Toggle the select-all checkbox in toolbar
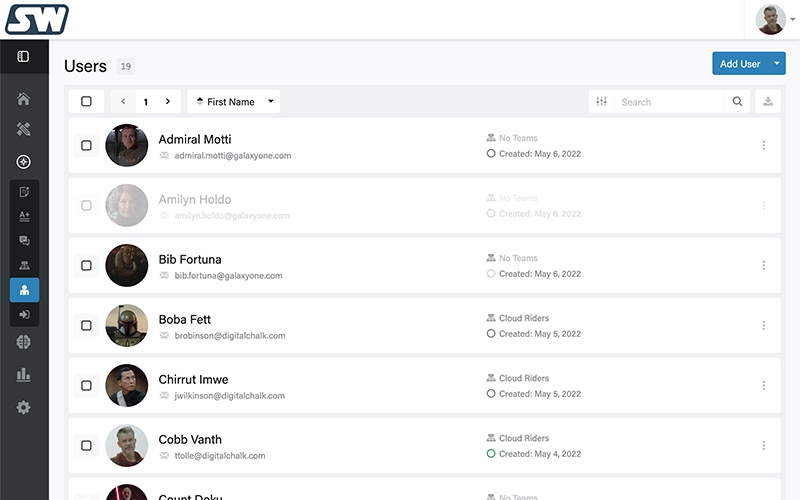The width and height of the screenshot is (800, 500). pyautogui.click(x=86, y=102)
